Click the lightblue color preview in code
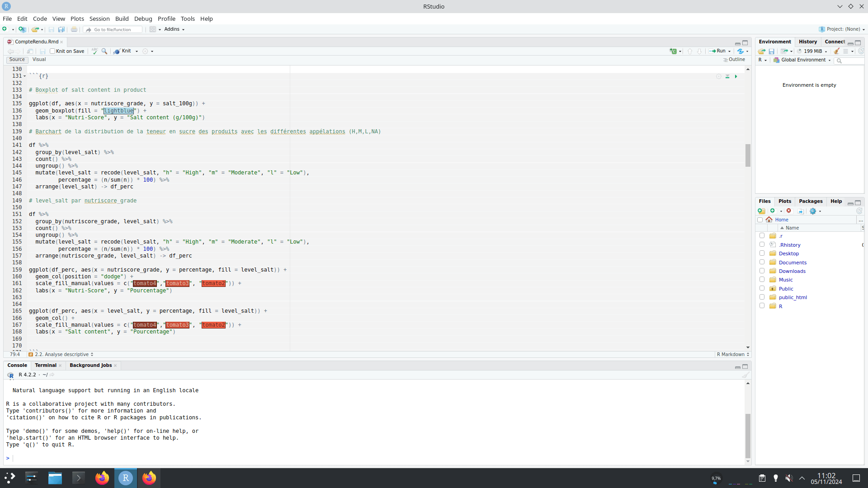The width and height of the screenshot is (868, 488). tap(119, 111)
